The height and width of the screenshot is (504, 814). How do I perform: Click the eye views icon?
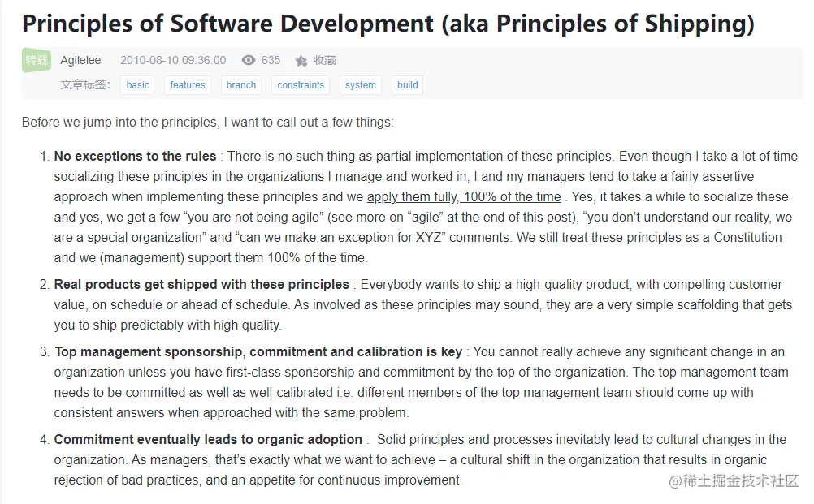[x=249, y=60]
